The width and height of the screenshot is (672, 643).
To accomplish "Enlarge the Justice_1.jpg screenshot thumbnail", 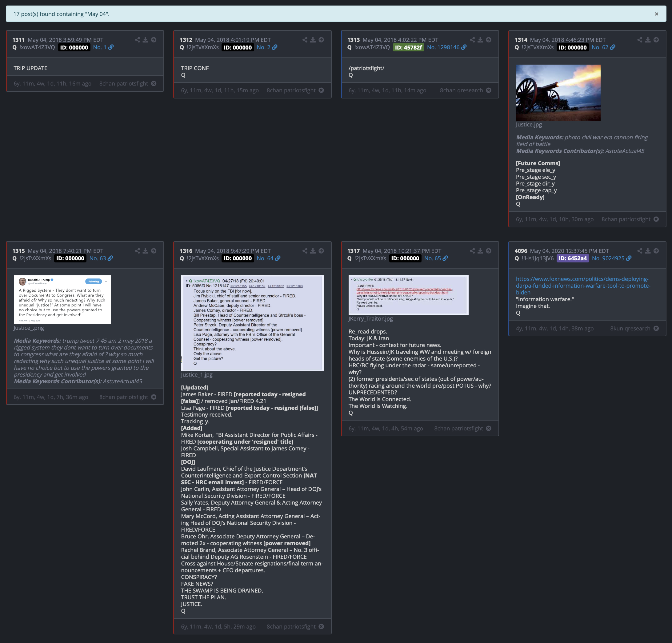I will coord(252,323).
